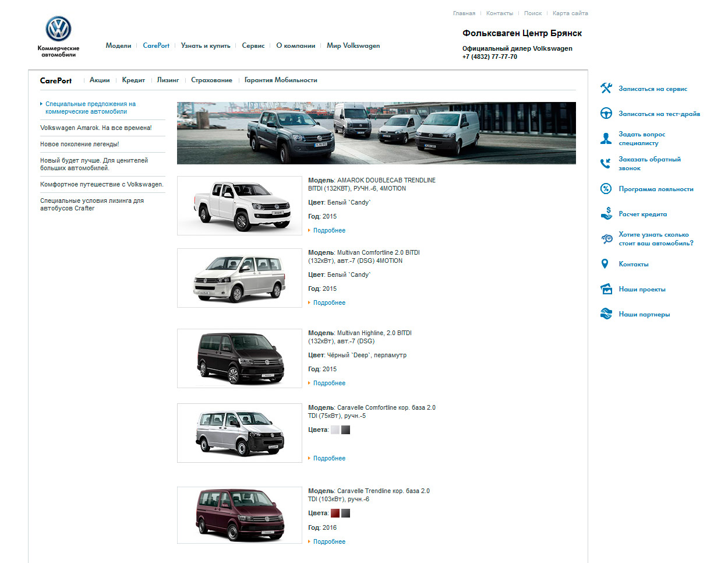This screenshot has width=728, height=563.
Task: Select light silver Caravelle Comfortline color swatch
Action: click(335, 430)
